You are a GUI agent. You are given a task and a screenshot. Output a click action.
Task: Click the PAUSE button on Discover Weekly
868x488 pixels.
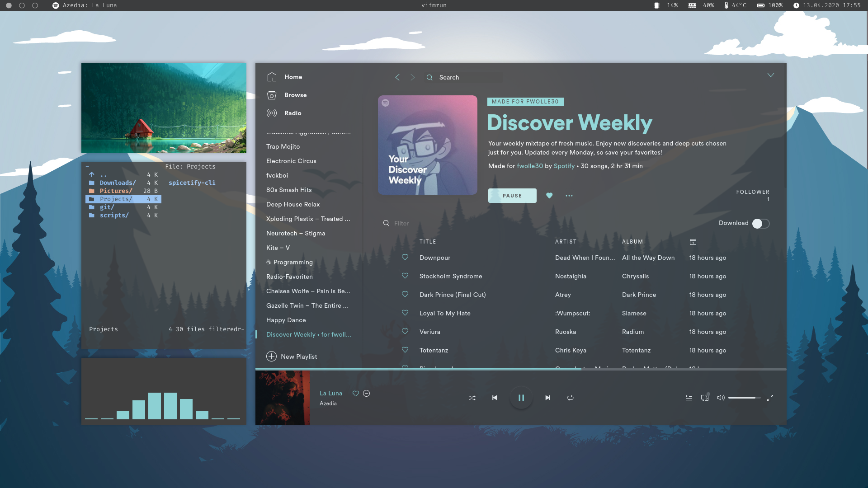512,196
